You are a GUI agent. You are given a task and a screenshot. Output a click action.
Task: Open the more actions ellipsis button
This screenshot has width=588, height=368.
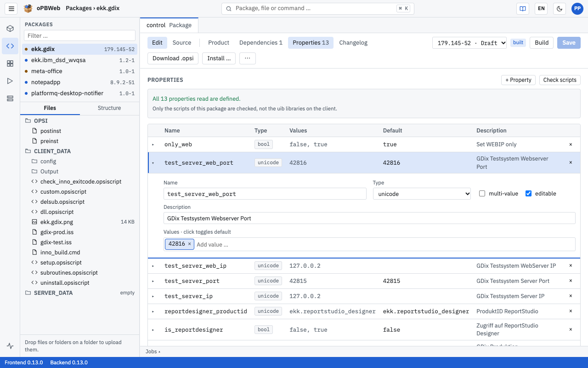tap(248, 58)
